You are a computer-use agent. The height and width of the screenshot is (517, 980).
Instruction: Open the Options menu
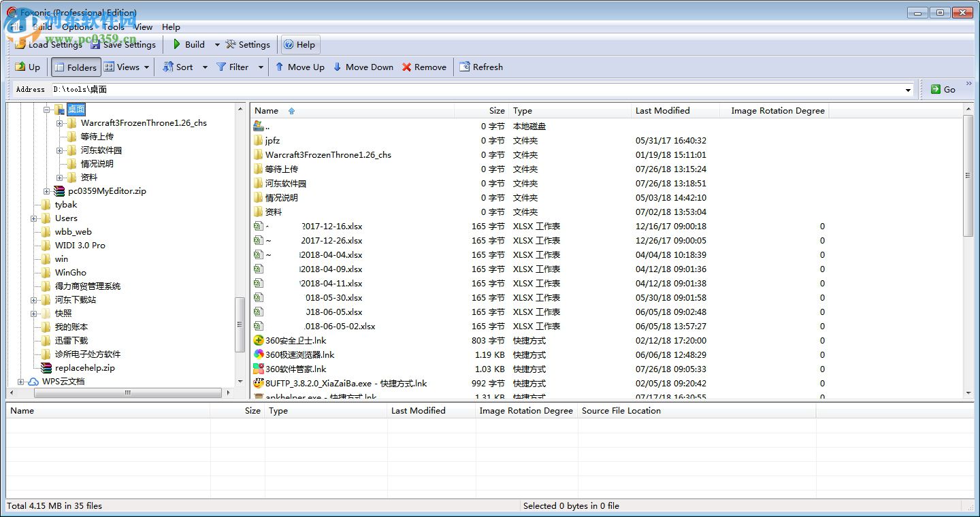[78, 27]
